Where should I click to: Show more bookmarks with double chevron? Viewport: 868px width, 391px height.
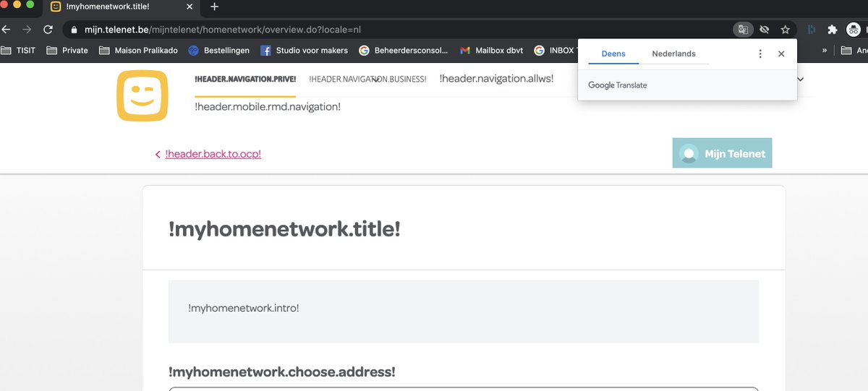[x=825, y=51]
